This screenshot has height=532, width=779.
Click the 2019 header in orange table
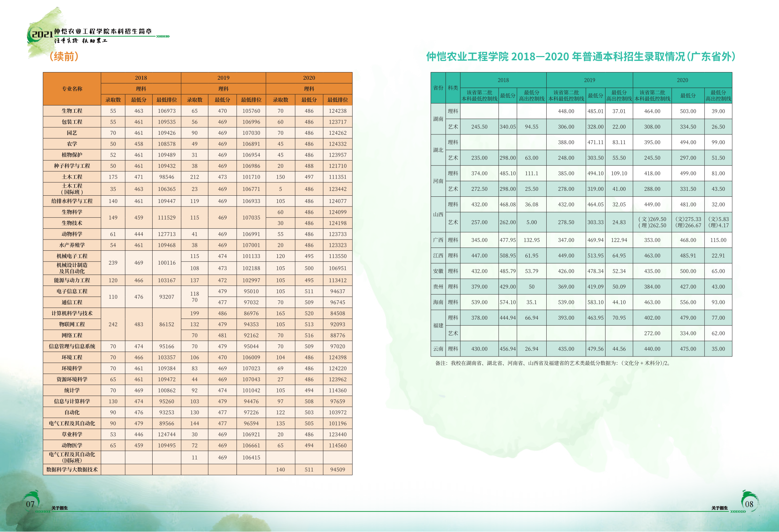click(223, 78)
